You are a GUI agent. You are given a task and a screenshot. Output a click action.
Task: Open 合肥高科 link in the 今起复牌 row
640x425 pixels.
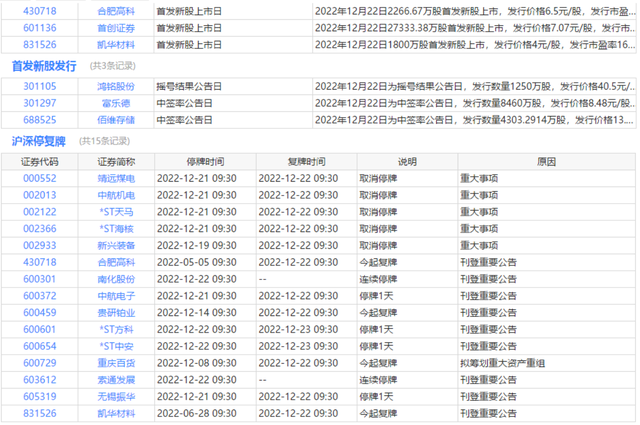116,262
